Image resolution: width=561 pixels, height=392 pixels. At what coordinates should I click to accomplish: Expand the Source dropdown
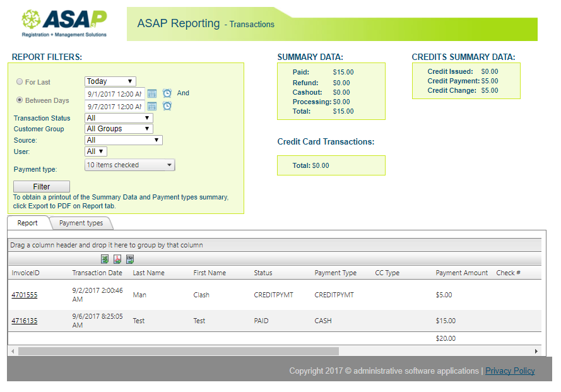[123, 140]
